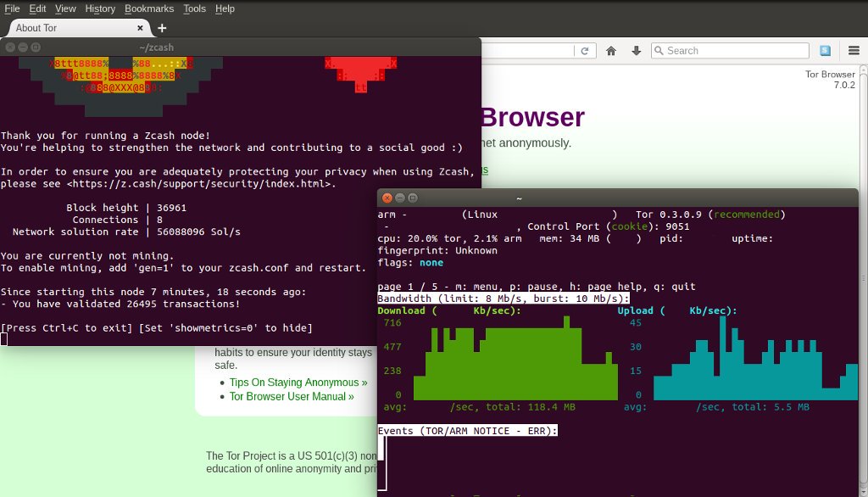Click the Control Port 9051 text
Viewport: 868px width, 497px height.
pos(609,226)
